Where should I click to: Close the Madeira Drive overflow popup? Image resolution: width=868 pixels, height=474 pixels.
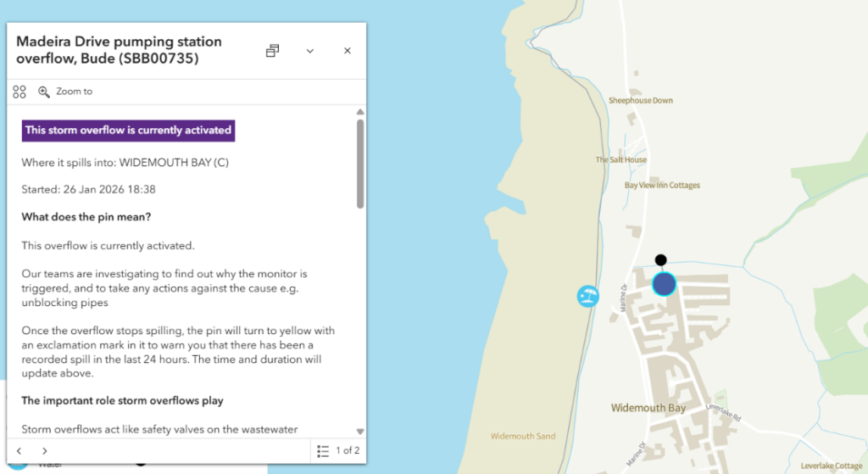347,51
